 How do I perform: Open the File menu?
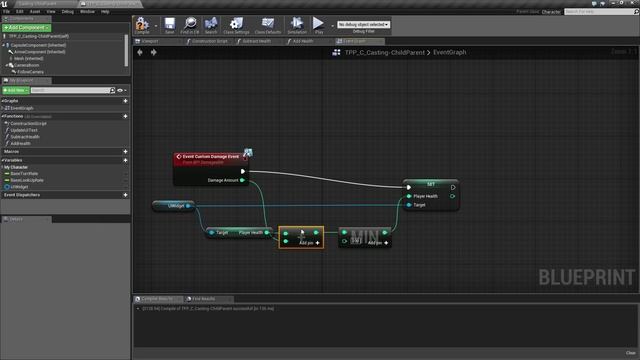pyautogui.click(x=7, y=11)
